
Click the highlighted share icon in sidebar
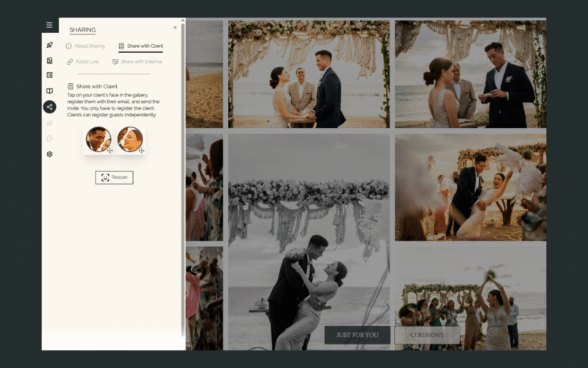tap(49, 107)
